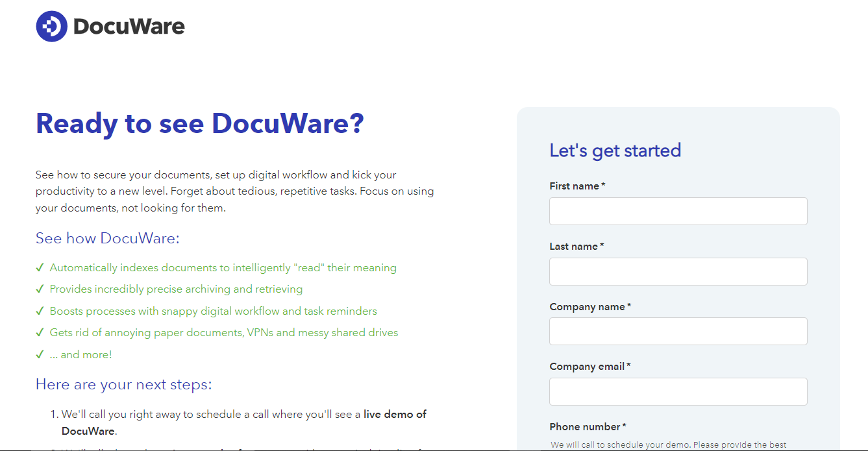Click checkmark beside 'Gets rid of annoying paper'

click(40, 332)
